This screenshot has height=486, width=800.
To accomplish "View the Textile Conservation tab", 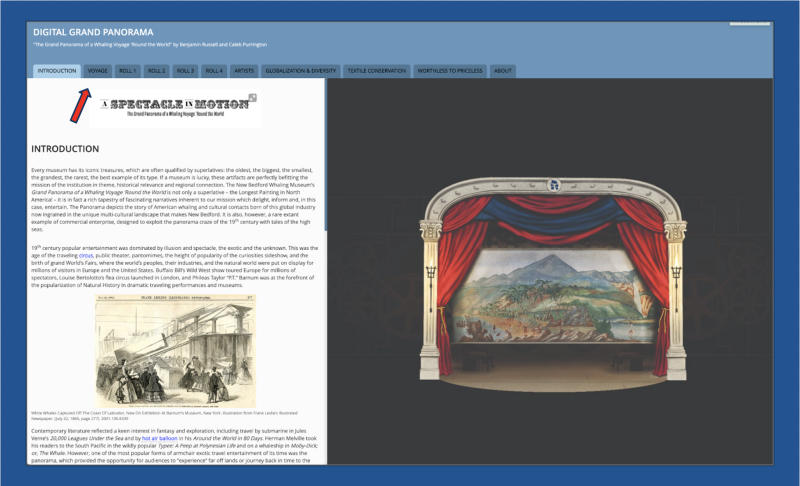I will coord(377,71).
